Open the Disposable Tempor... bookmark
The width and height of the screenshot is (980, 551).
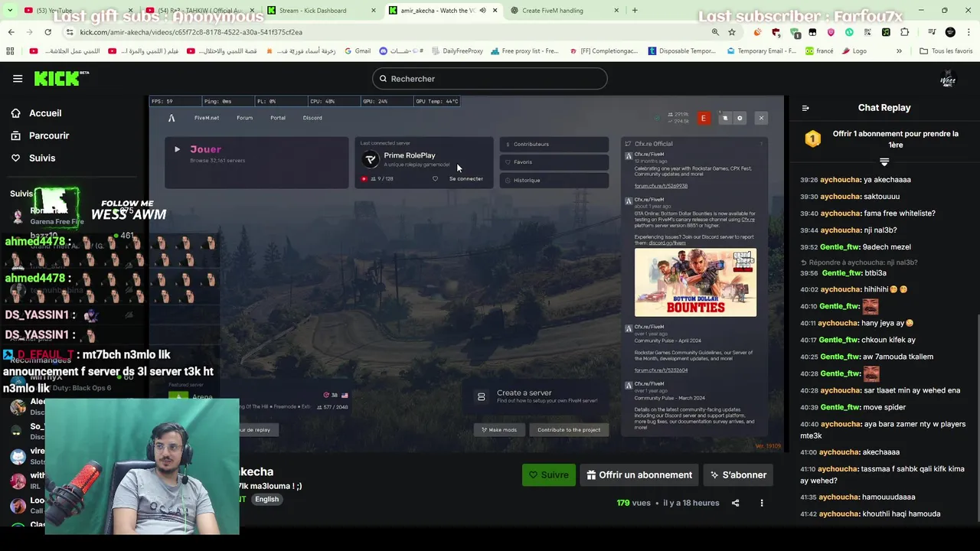pyautogui.click(x=681, y=51)
